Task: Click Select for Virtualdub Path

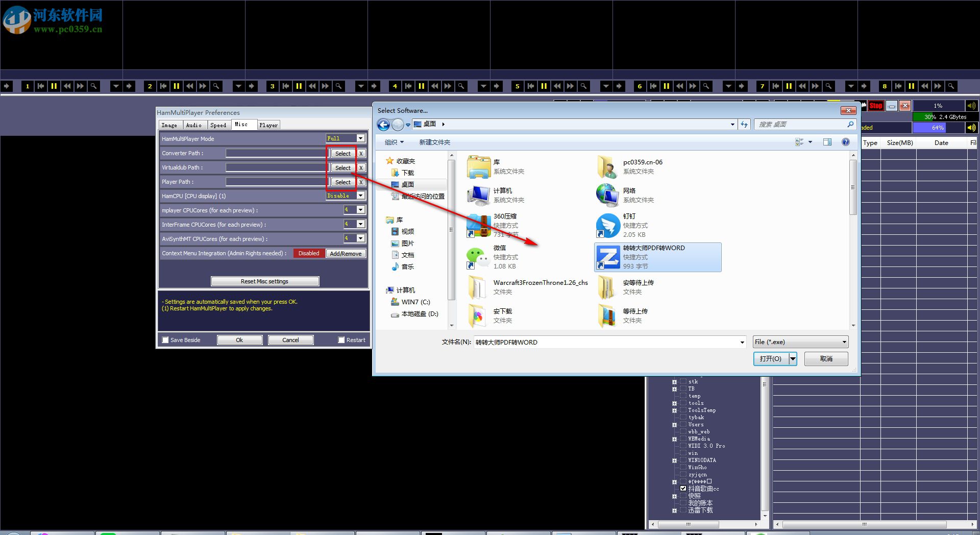Action: (x=343, y=167)
